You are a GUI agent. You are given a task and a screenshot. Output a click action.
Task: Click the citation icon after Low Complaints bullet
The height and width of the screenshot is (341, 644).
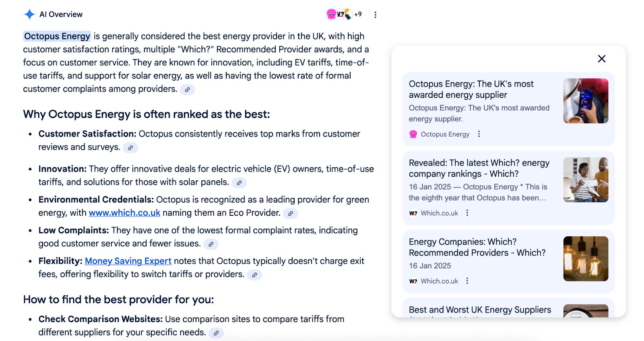(211, 244)
